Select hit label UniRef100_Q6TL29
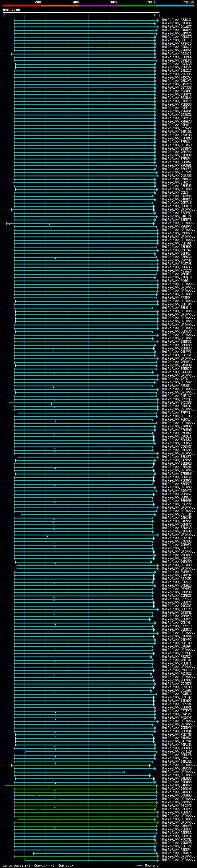197x868 pixels. point(177,751)
